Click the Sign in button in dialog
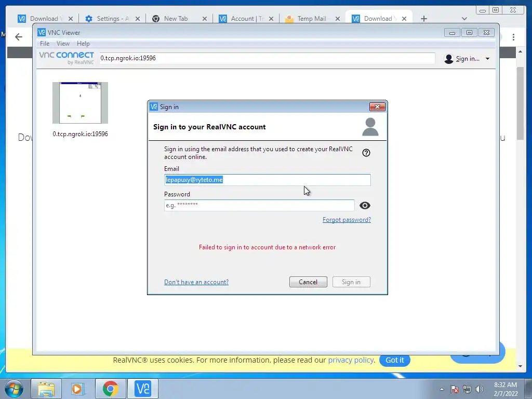The height and width of the screenshot is (399, 532). pyautogui.click(x=351, y=282)
